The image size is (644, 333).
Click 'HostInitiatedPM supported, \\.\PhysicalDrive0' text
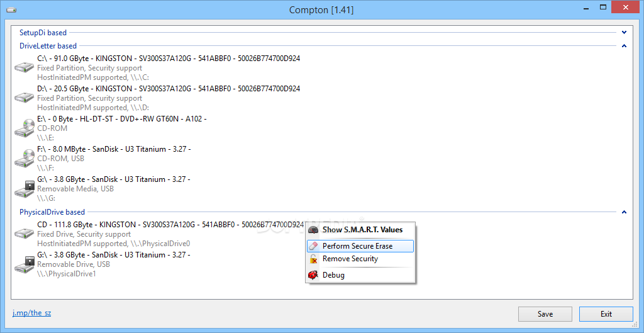(x=114, y=244)
